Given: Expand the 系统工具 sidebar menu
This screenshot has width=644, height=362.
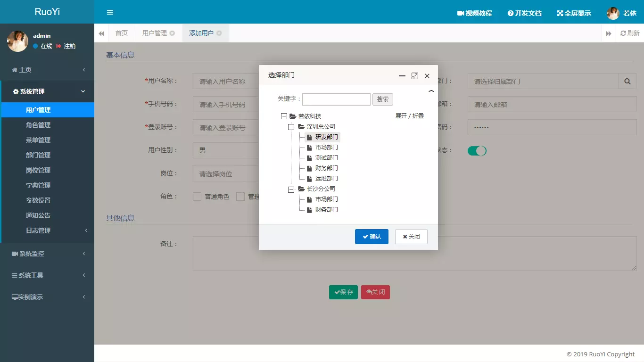Looking at the screenshot, I should click(47, 275).
